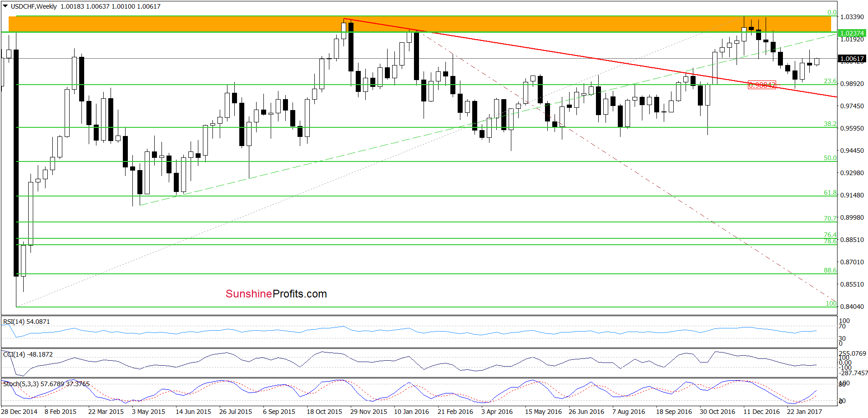Click the 21 Feb 2016 date axis label
The width and height of the screenshot is (868, 418).
tap(455, 412)
